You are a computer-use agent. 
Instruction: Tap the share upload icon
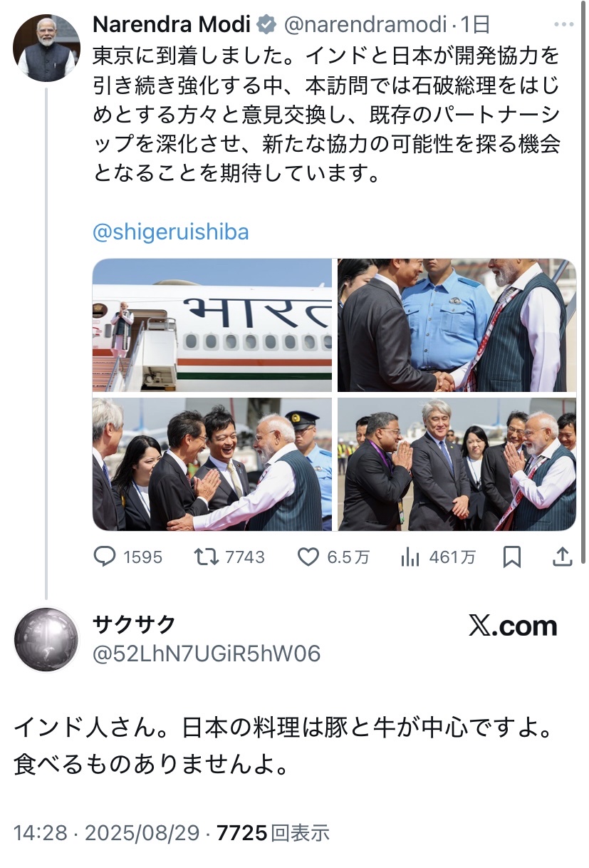(x=562, y=556)
